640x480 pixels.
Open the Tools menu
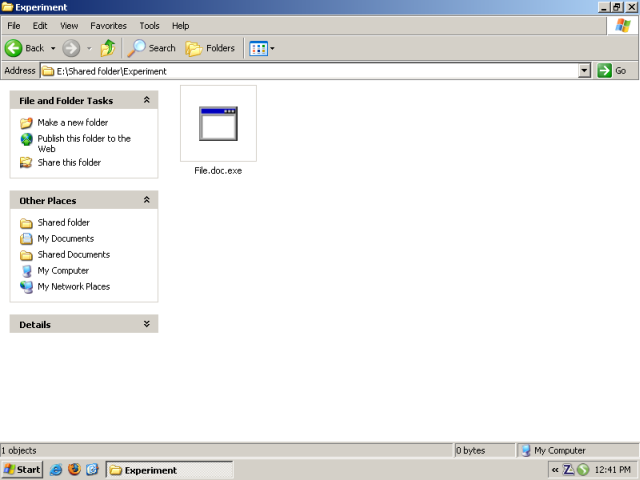pos(149,26)
